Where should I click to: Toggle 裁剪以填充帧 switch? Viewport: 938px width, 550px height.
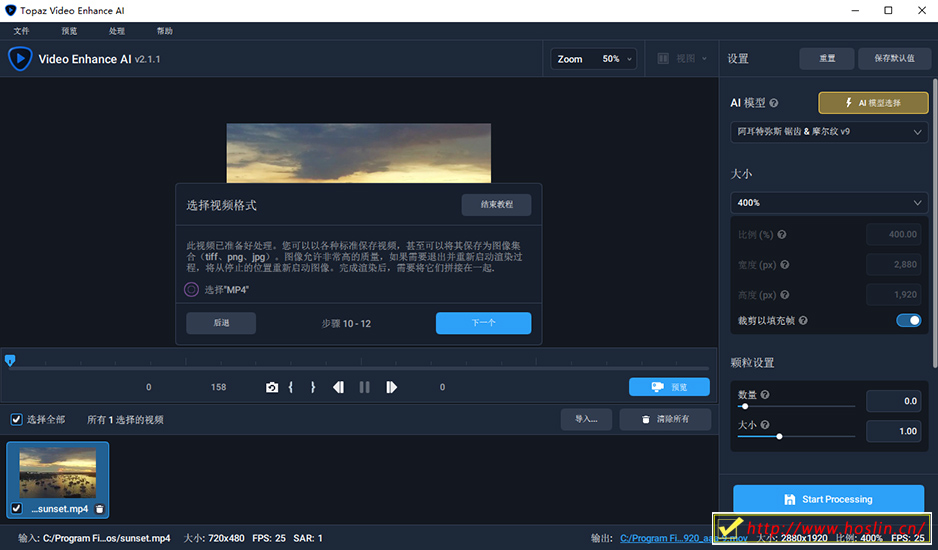(908, 320)
